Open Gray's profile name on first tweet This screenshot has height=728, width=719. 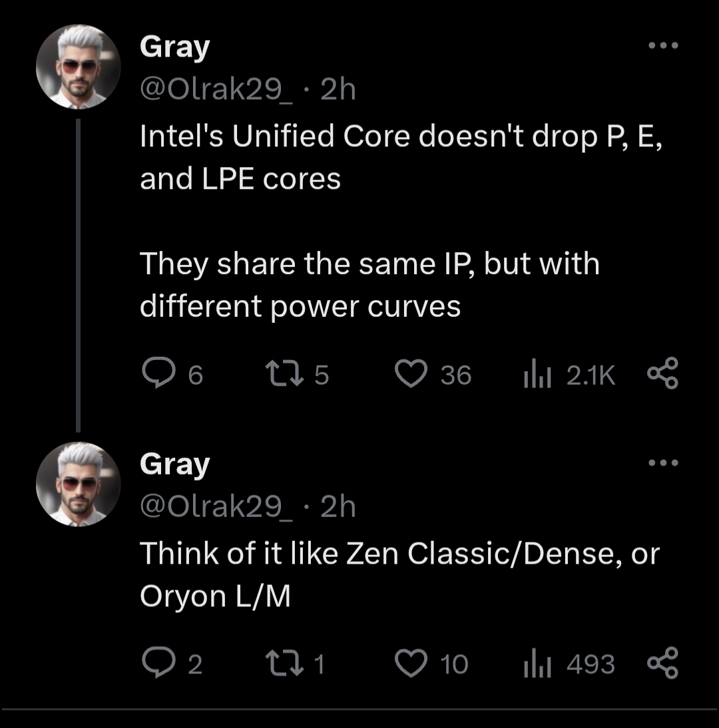pos(174,48)
